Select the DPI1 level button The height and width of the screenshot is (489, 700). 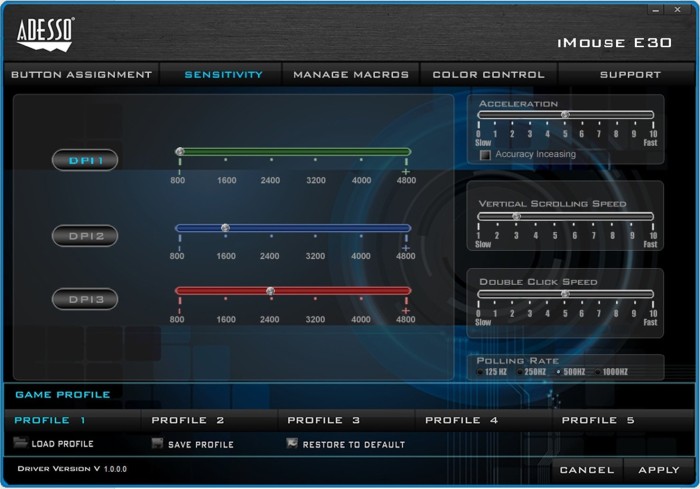pyautogui.click(x=85, y=160)
